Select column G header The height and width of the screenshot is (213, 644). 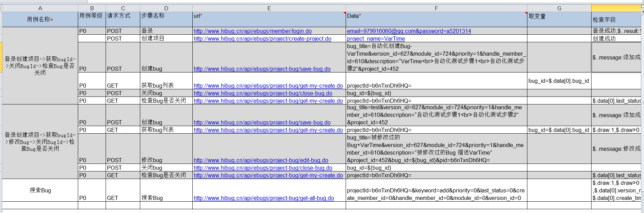click(559, 8)
